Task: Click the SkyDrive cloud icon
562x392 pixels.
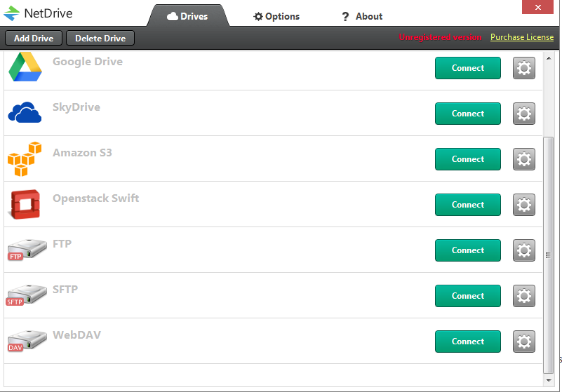Action: (x=25, y=112)
